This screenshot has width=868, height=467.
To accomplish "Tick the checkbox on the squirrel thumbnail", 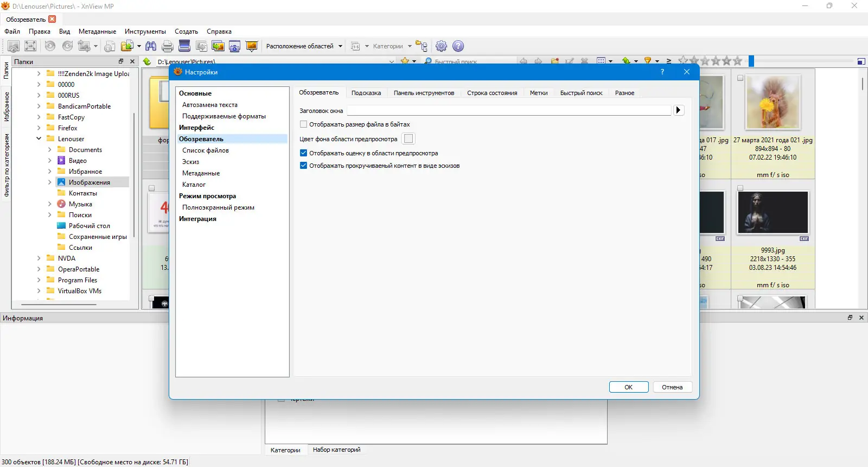I will [x=740, y=78].
